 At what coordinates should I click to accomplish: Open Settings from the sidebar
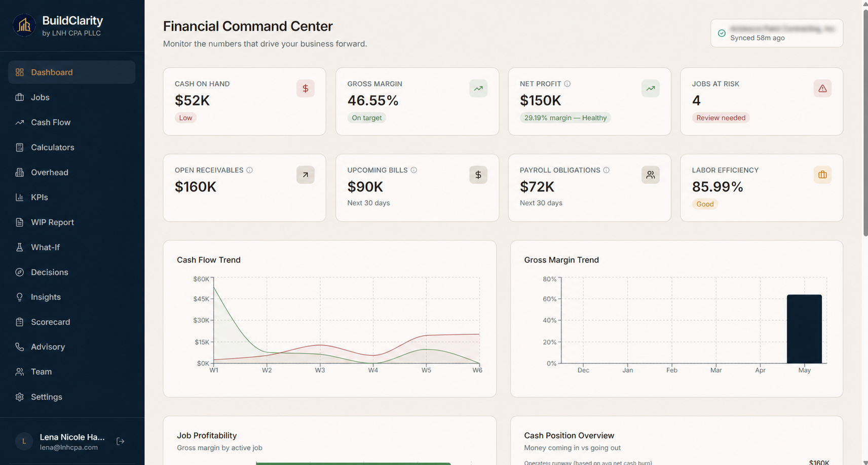[x=71, y=397]
